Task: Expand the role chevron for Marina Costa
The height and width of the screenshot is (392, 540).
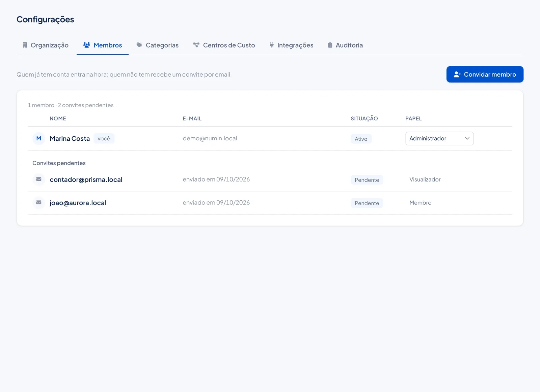Action: (x=467, y=139)
